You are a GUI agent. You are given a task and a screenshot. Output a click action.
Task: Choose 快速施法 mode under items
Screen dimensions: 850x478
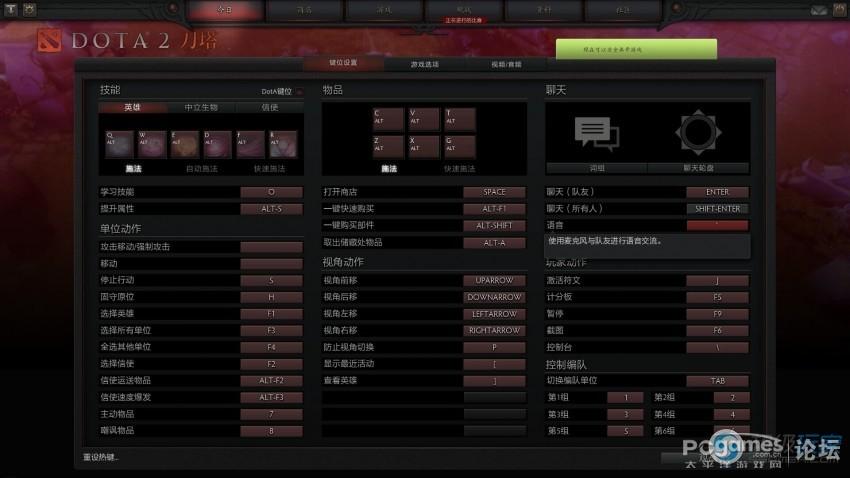(459, 169)
